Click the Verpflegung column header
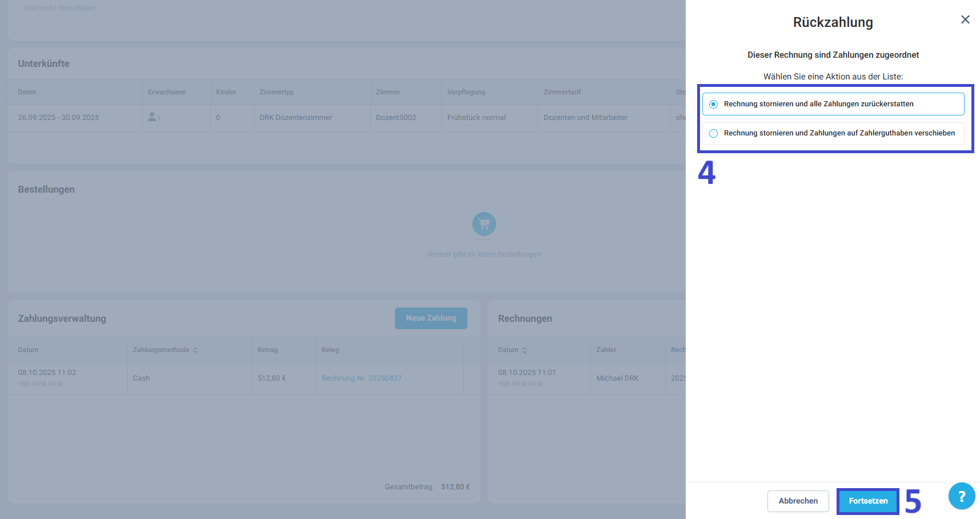Image resolution: width=980 pixels, height=519 pixels. pyautogui.click(x=466, y=92)
